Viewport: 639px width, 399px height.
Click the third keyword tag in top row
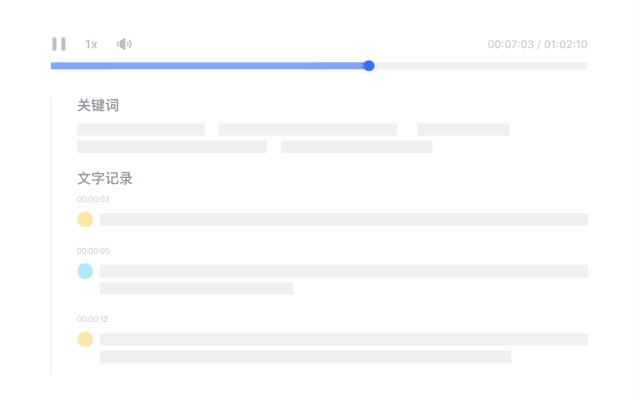tap(463, 129)
